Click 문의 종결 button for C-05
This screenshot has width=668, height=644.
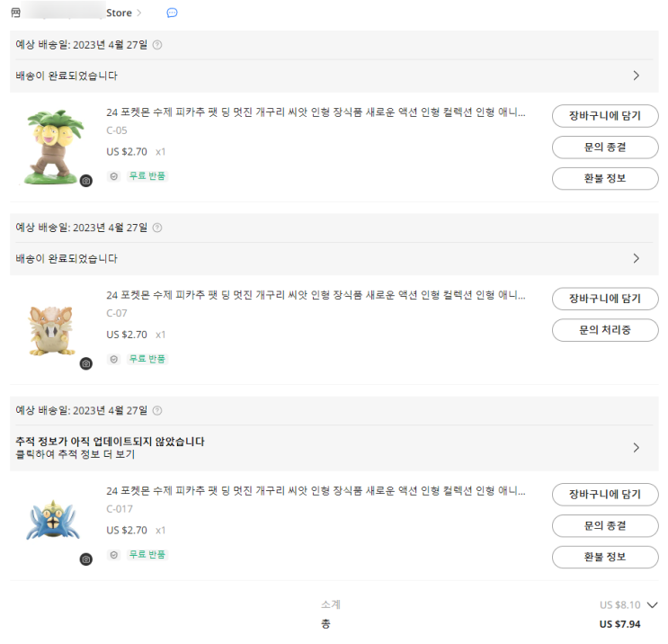[605, 147]
